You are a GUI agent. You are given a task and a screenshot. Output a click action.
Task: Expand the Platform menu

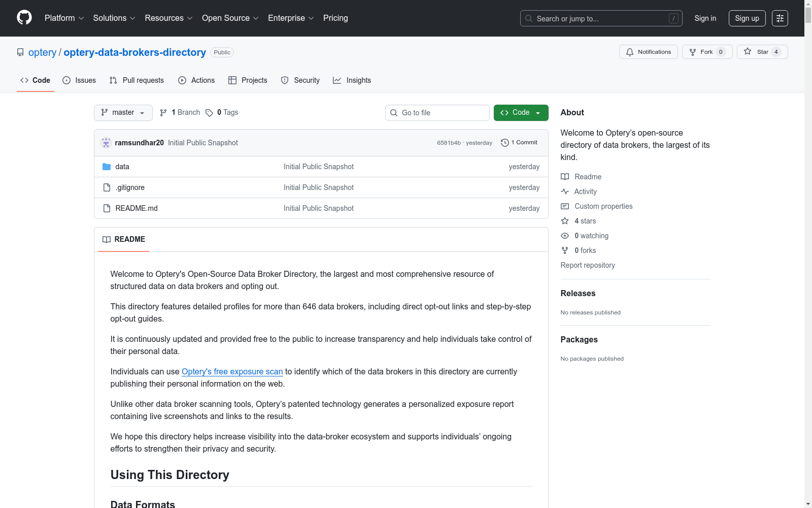[64, 18]
